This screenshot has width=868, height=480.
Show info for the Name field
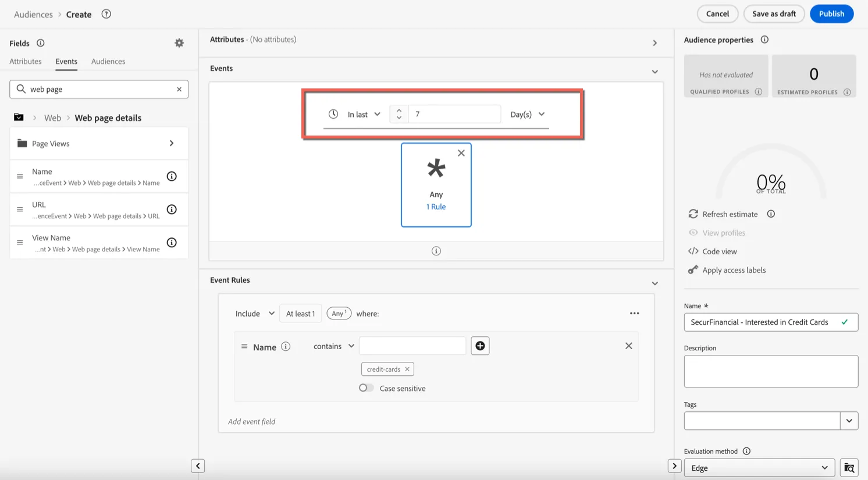pos(172,176)
